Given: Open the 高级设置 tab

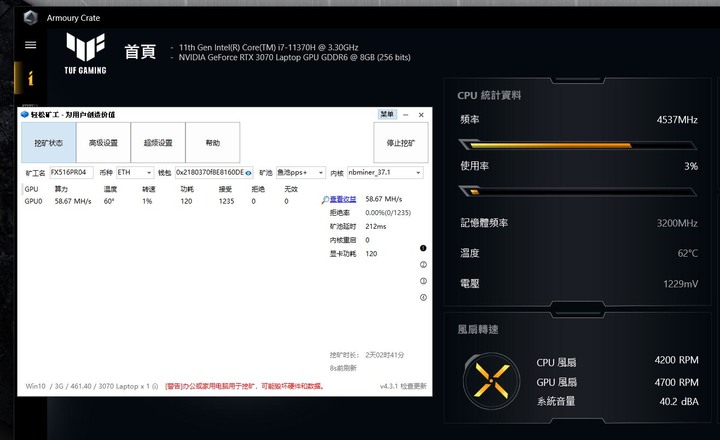Looking at the screenshot, I should tap(103, 142).
